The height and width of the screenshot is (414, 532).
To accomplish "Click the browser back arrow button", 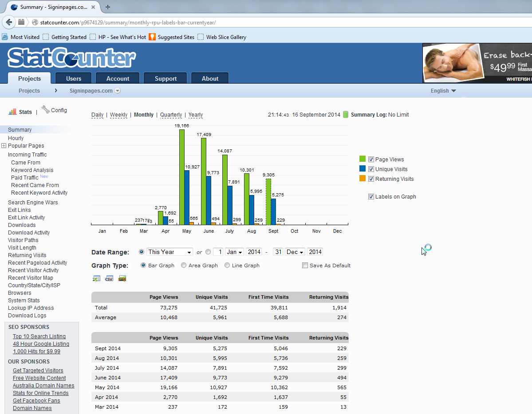I will tap(9, 22).
